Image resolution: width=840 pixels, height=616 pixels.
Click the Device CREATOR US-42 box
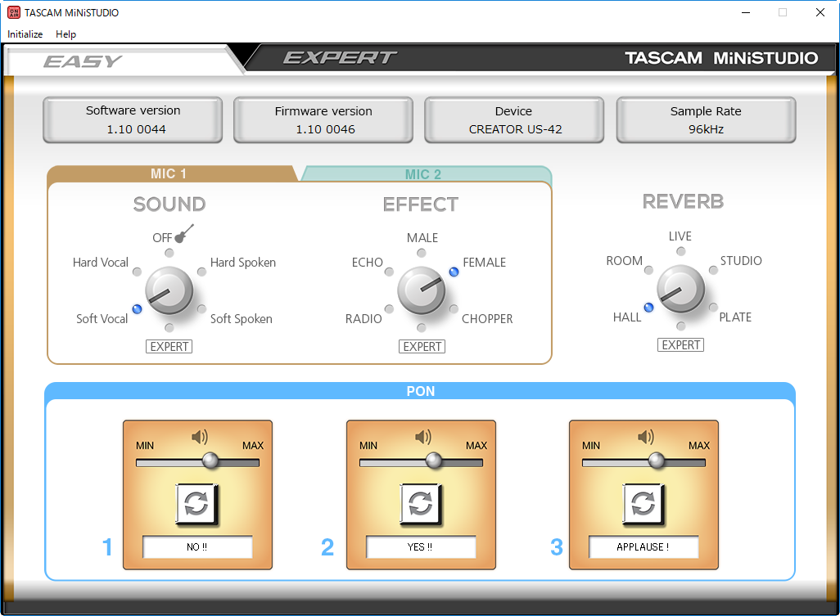[x=514, y=120]
